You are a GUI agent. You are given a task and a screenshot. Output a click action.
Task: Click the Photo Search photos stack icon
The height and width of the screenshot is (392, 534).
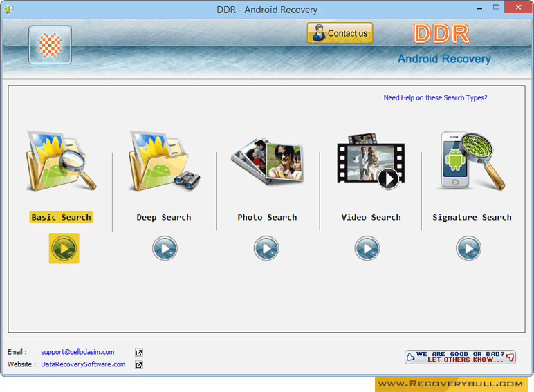click(x=268, y=161)
